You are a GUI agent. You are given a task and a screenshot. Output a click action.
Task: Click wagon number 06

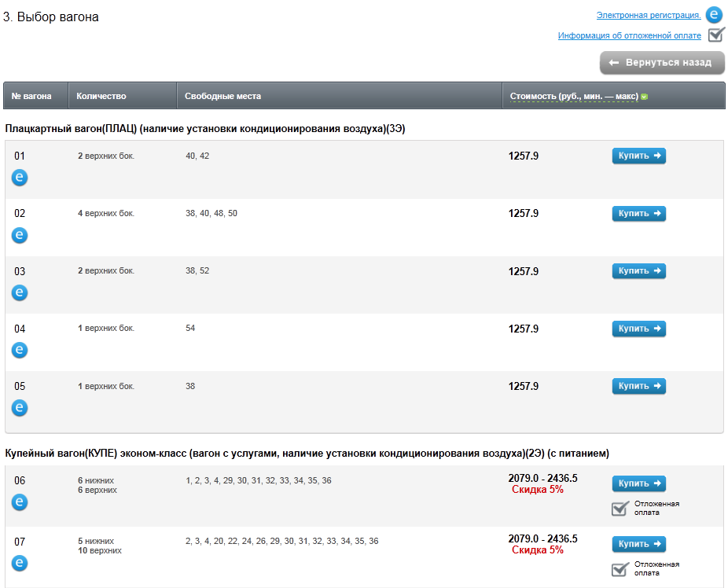20,481
